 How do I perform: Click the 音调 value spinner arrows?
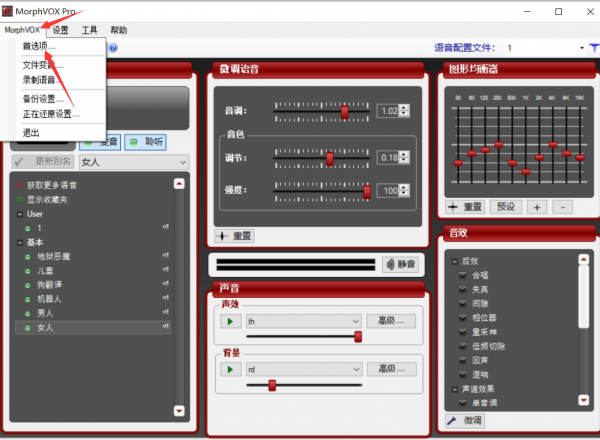404,111
